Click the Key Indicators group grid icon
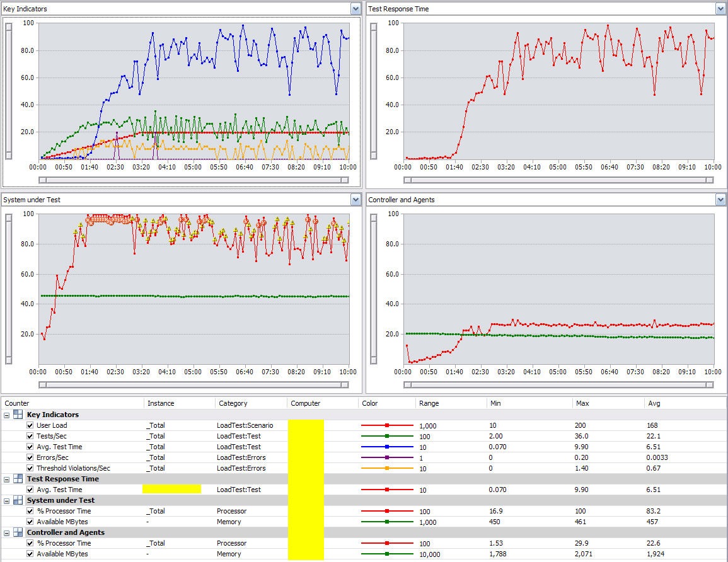The height and width of the screenshot is (562, 728). pyautogui.click(x=18, y=415)
